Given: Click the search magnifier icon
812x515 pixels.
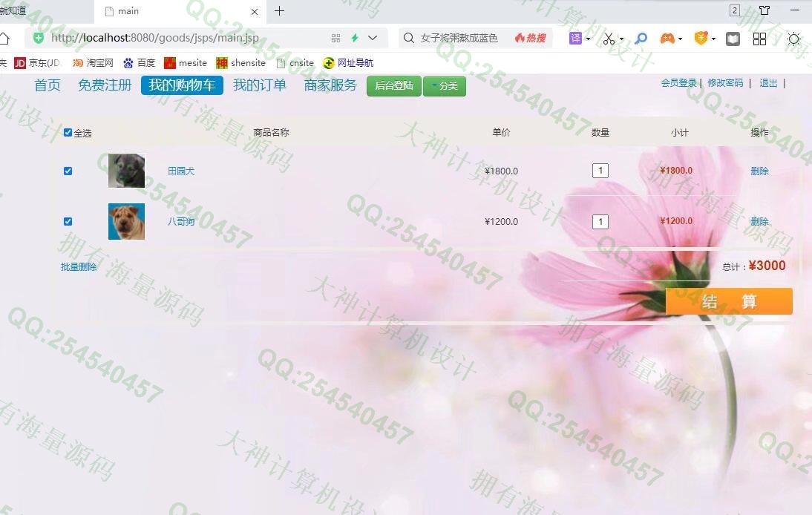Looking at the screenshot, I should pos(408,38).
